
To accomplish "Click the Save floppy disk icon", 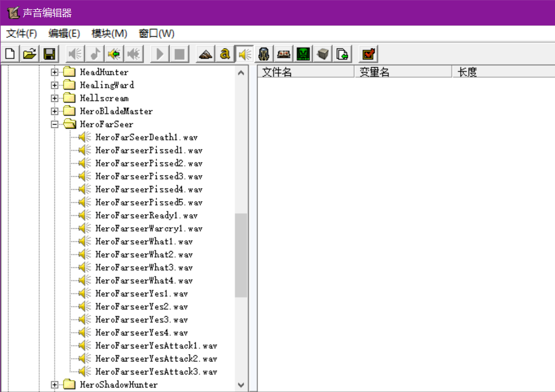I will tap(49, 54).
